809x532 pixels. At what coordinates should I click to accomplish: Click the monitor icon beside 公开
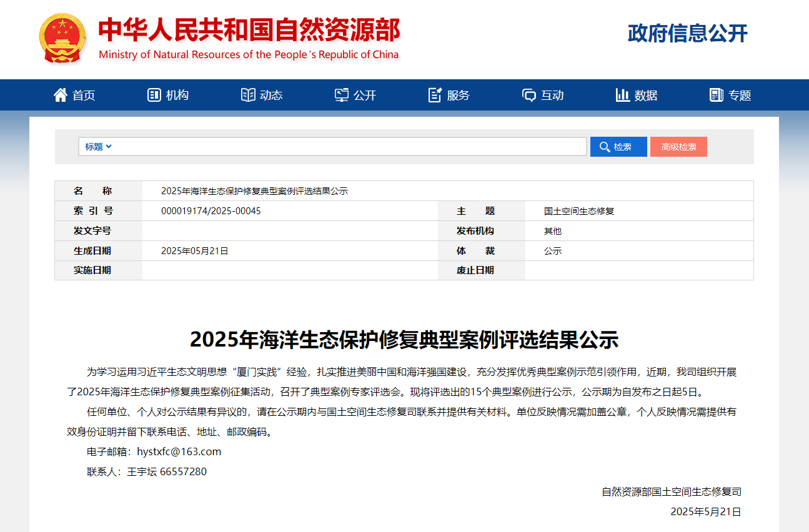click(342, 95)
